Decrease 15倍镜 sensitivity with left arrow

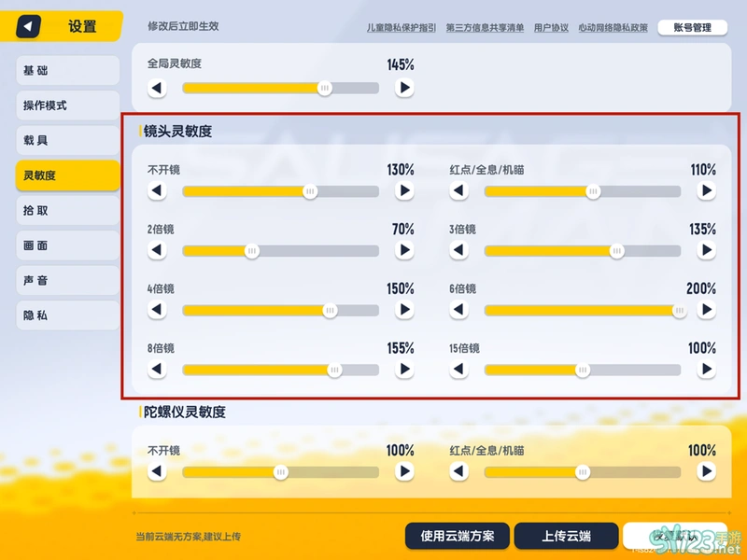pyautogui.click(x=458, y=370)
